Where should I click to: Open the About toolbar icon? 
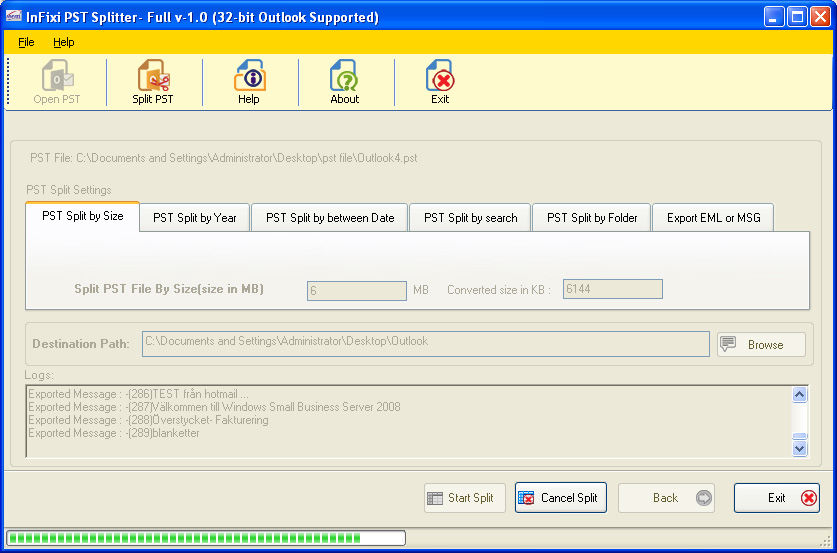(x=345, y=82)
